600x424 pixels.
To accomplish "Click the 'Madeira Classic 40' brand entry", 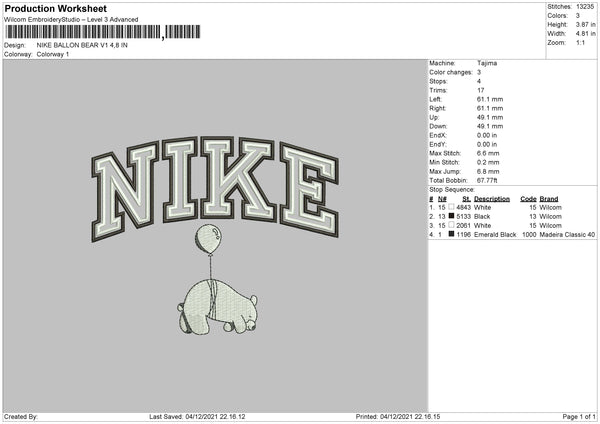I will [567, 235].
